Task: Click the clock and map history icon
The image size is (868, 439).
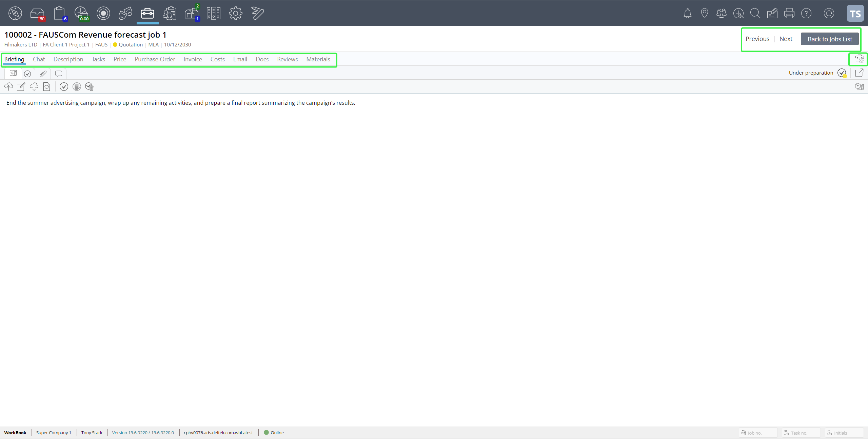Action: click(x=860, y=87)
